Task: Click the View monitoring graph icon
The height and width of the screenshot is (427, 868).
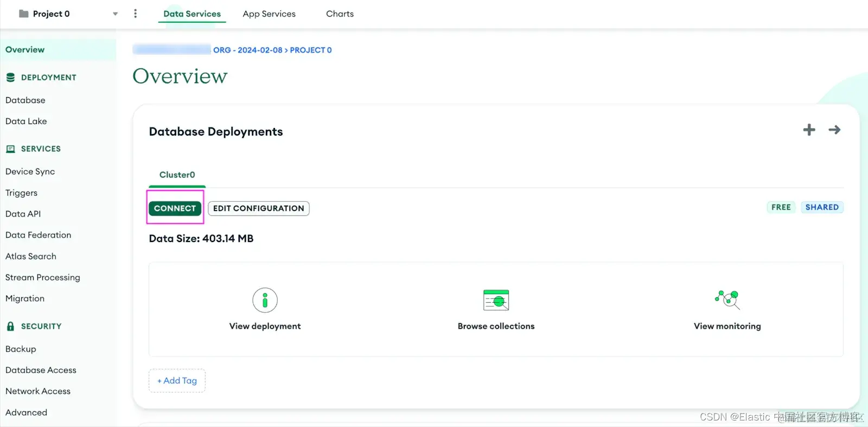Action: click(727, 299)
